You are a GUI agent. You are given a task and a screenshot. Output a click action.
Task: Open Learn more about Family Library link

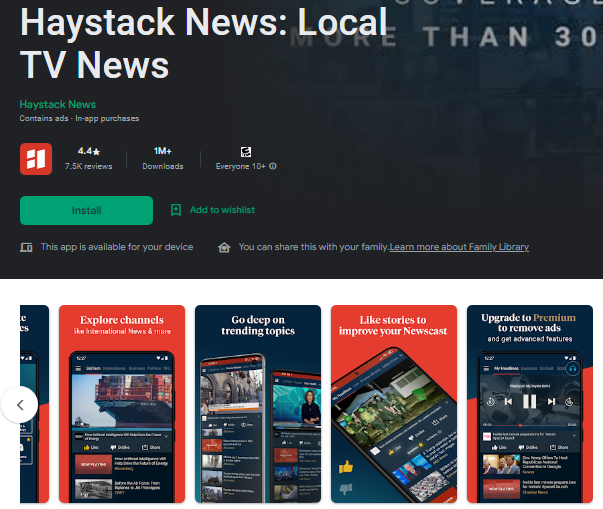tap(459, 247)
